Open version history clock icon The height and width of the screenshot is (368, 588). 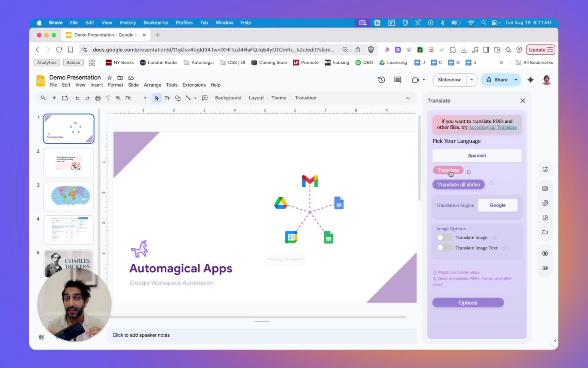coord(381,80)
